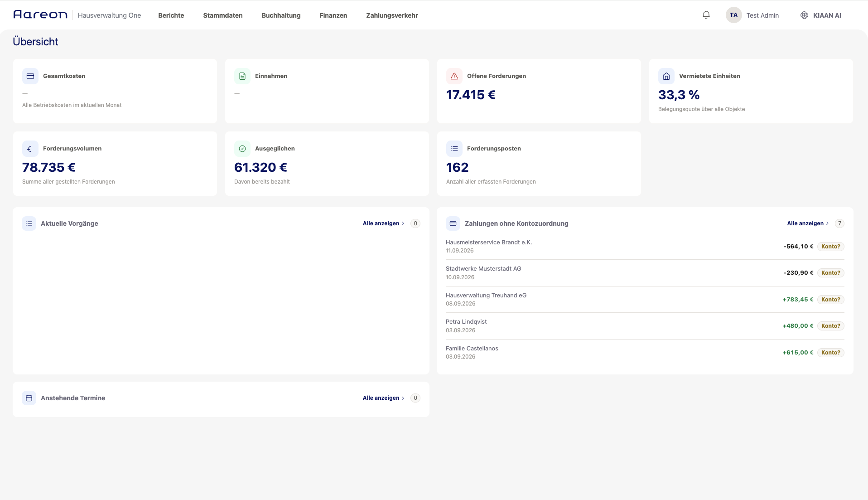The image size is (868, 500).
Task: Open the Finanzen menu
Action: point(333,15)
